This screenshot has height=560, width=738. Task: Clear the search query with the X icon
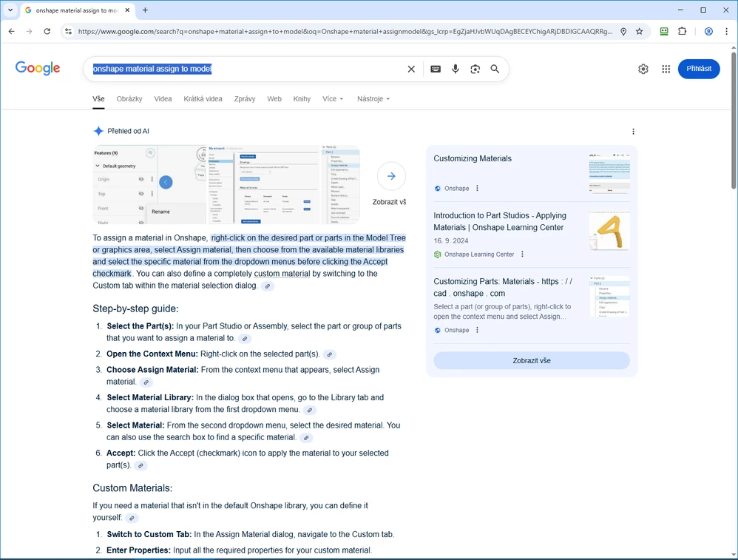(x=411, y=69)
